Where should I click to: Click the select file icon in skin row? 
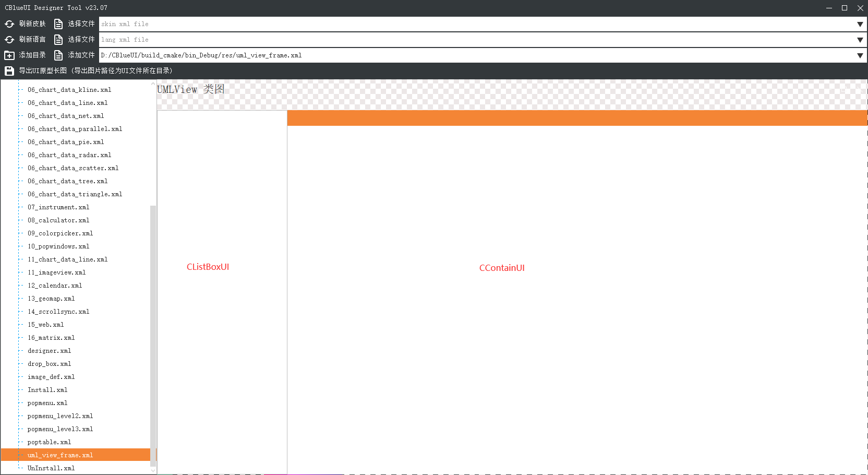pos(58,24)
